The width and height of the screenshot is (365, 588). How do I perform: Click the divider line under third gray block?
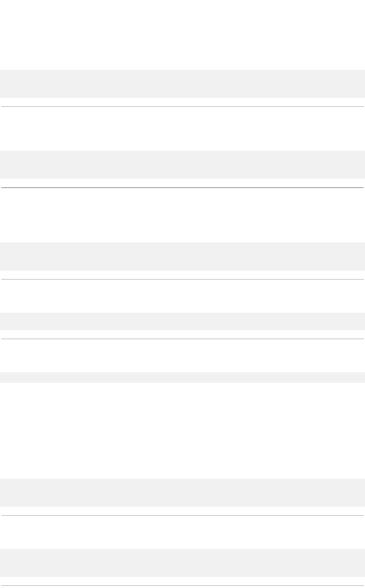(x=182, y=279)
